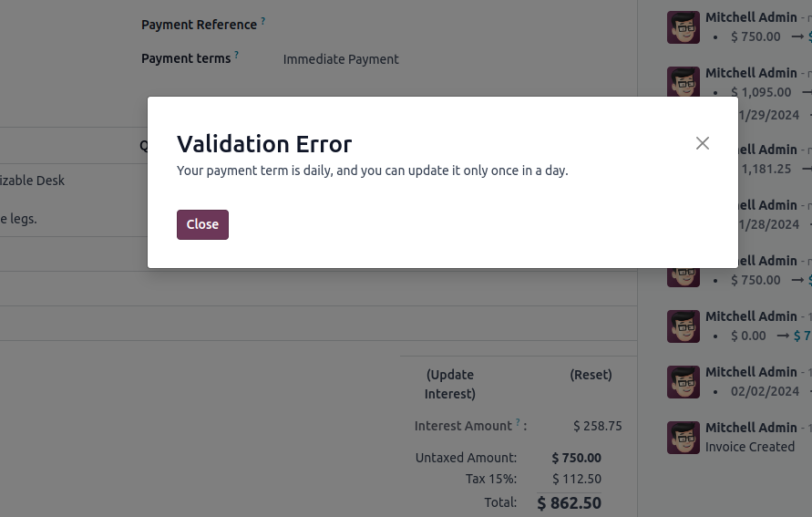Viewport: 812px width, 517px height.
Task: Click the avatar beside the 02/02/2024 log entry
Action: [684, 382]
